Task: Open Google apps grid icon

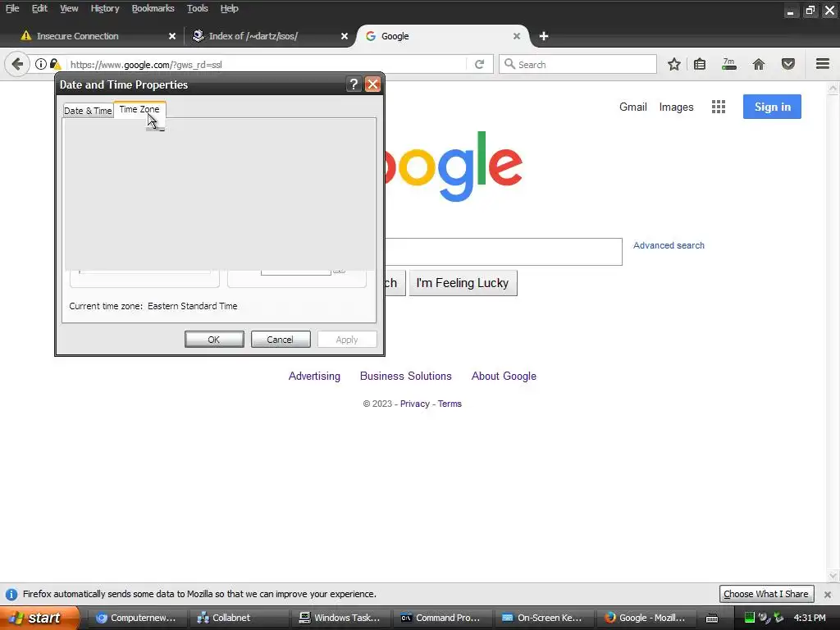Action: click(719, 107)
